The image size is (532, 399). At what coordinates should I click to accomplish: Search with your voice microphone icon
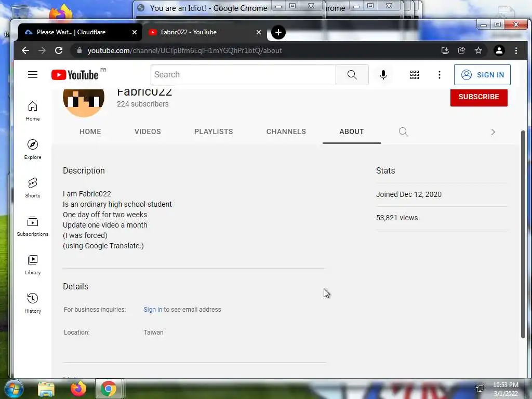coord(383,75)
